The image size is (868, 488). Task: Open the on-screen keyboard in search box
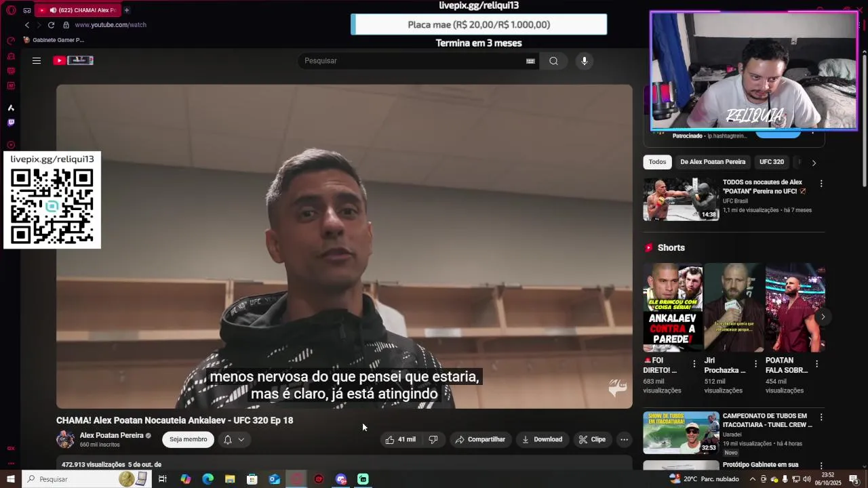(x=530, y=61)
